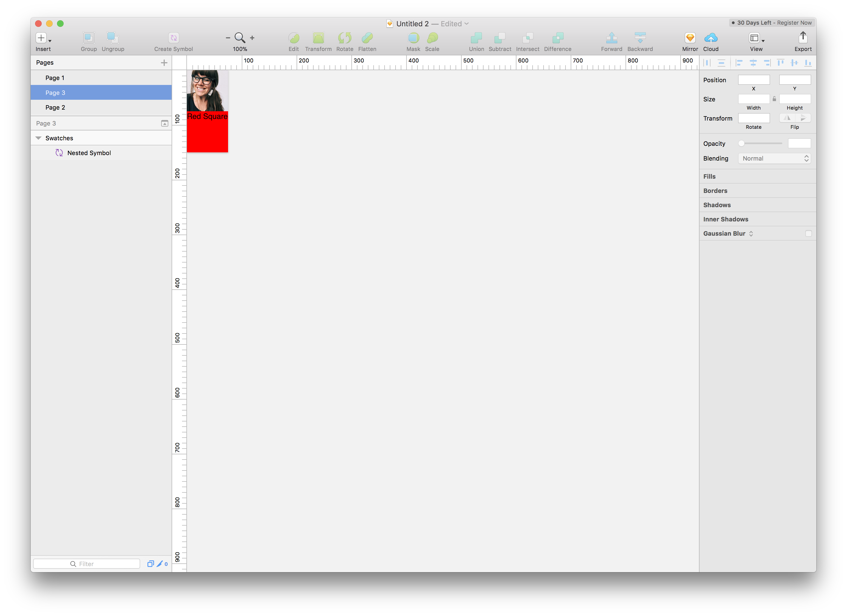Click the Width size field

(754, 99)
